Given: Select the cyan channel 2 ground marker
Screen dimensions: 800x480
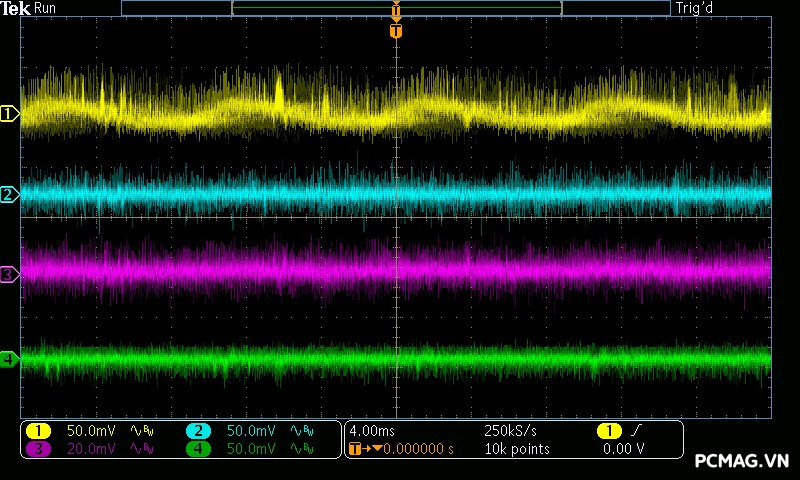Looking at the screenshot, I should [9, 194].
